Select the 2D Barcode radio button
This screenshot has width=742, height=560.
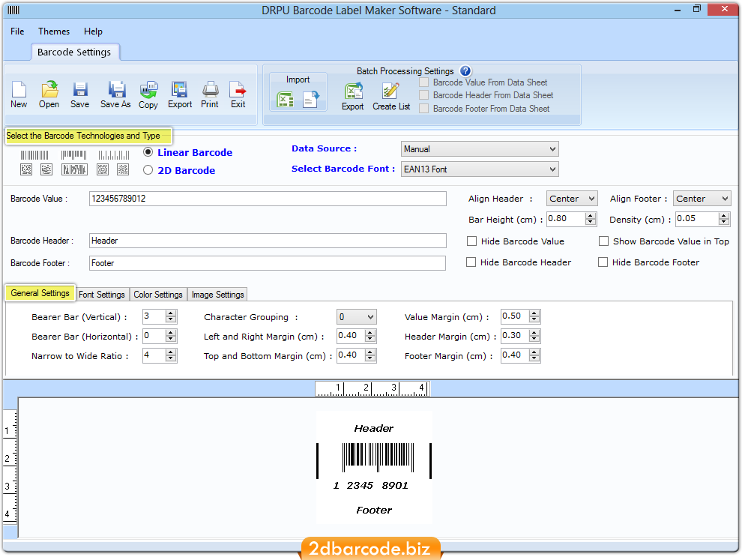(148, 170)
